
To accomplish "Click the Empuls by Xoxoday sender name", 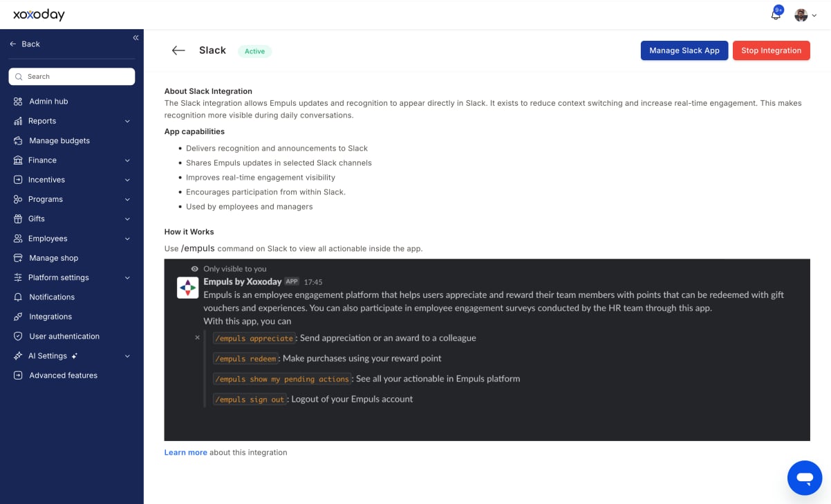I will click(242, 281).
